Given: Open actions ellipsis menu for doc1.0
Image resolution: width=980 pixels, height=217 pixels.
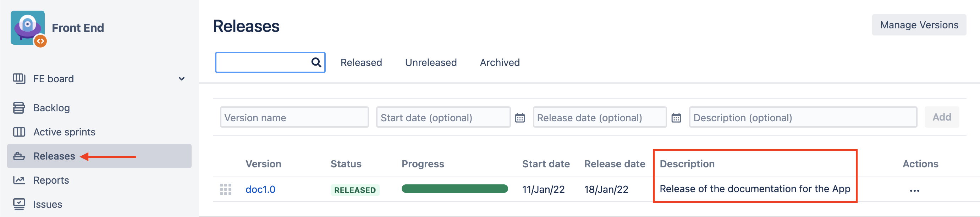Looking at the screenshot, I should pos(914,190).
